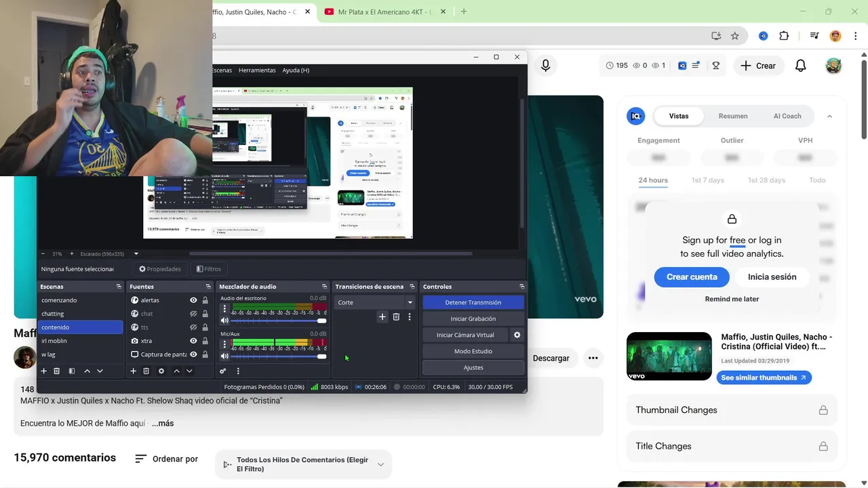Remove source using Fuentes trash icon
This screenshot has width=868, height=488.
pyautogui.click(x=146, y=371)
